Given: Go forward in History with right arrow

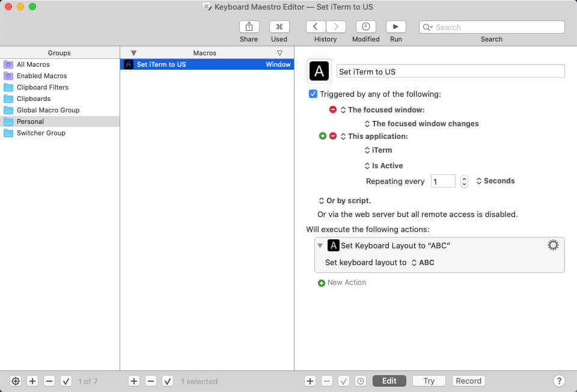Looking at the screenshot, I should coord(336,27).
